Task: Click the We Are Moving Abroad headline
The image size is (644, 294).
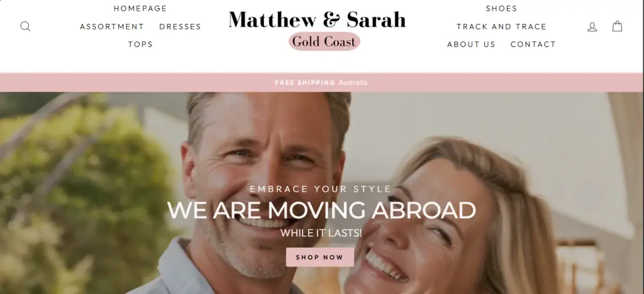Action: (321, 210)
